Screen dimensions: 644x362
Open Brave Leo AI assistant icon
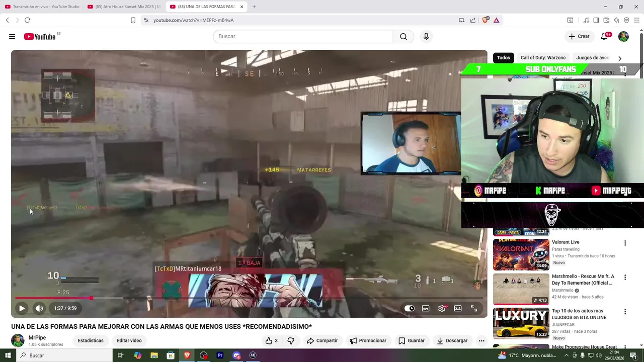coord(616,20)
